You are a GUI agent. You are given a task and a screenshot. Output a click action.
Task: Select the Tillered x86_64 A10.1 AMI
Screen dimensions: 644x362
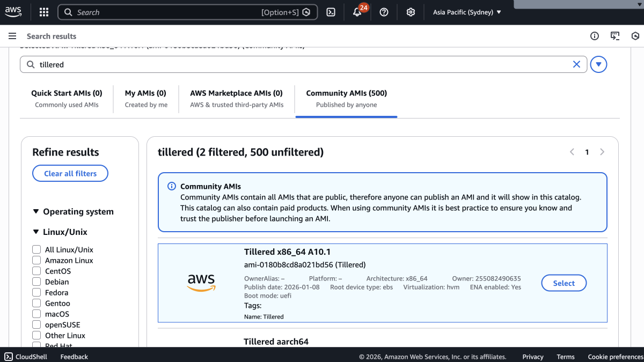click(563, 283)
